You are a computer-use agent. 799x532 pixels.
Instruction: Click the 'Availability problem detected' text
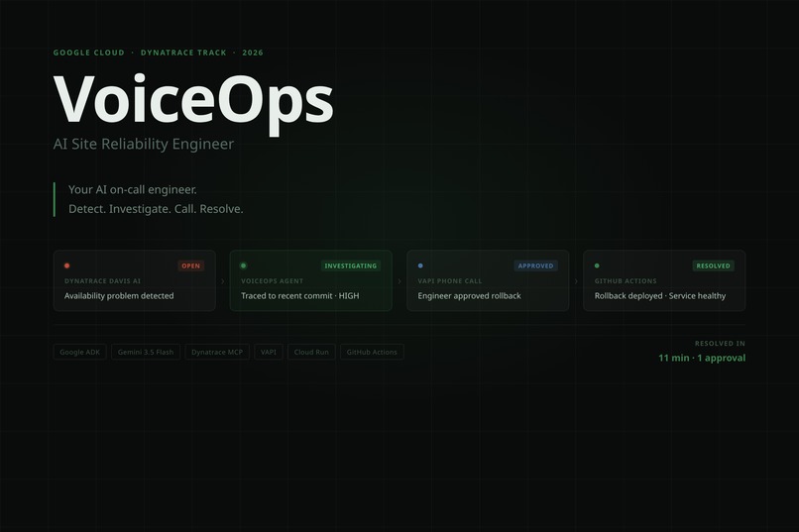pyautogui.click(x=119, y=296)
